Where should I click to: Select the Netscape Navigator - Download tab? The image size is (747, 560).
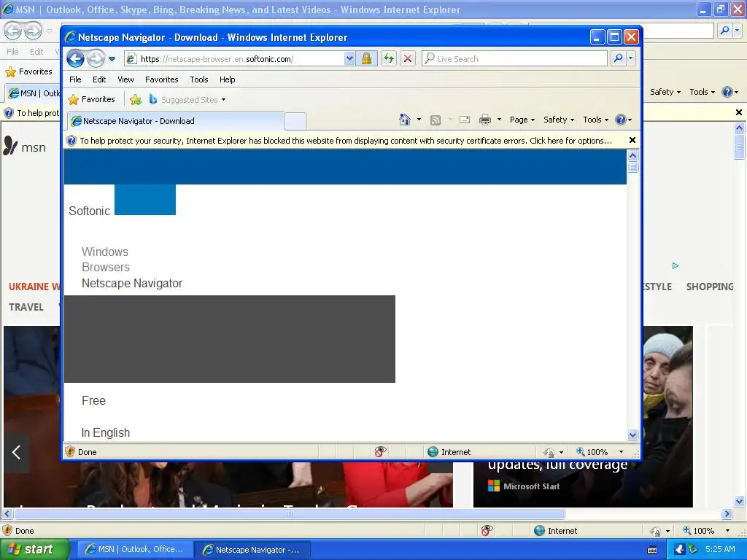tap(175, 121)
